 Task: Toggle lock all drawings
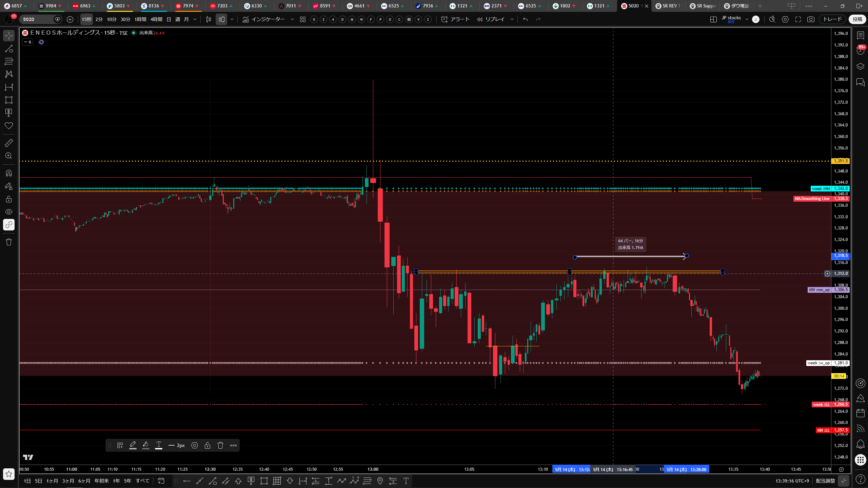point(9,199)
